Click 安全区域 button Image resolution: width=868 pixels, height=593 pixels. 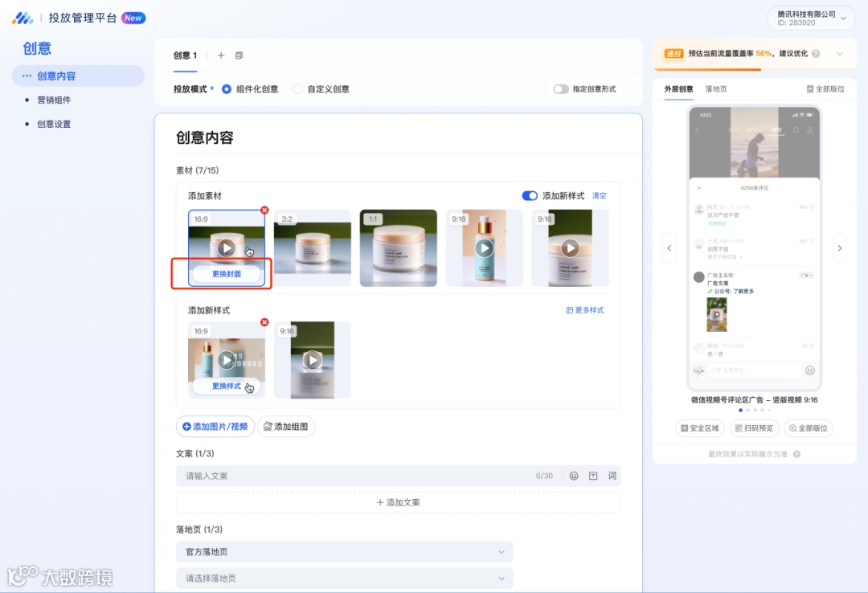click(700, 428)
